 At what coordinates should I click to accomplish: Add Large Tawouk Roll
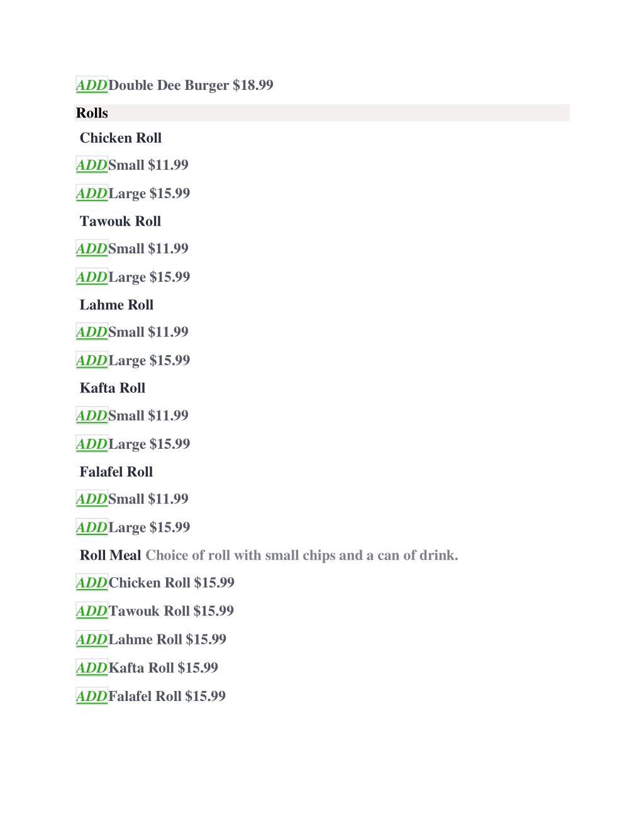point(92,277)
